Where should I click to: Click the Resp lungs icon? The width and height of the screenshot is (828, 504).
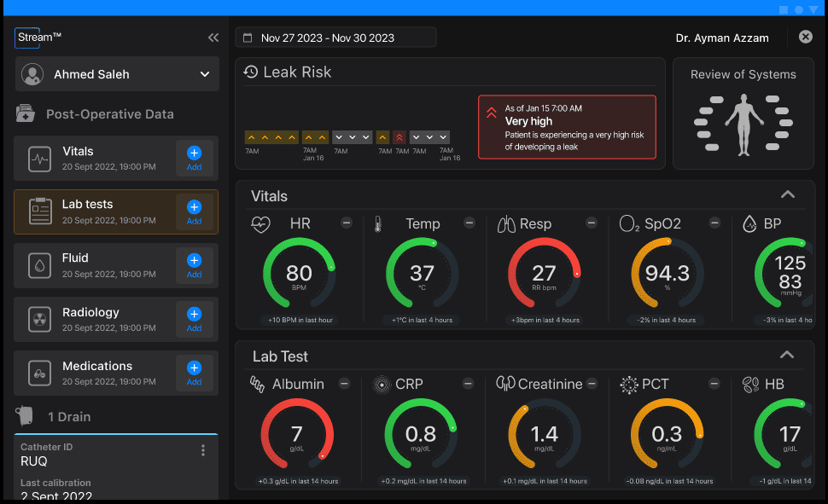[506, 223]
